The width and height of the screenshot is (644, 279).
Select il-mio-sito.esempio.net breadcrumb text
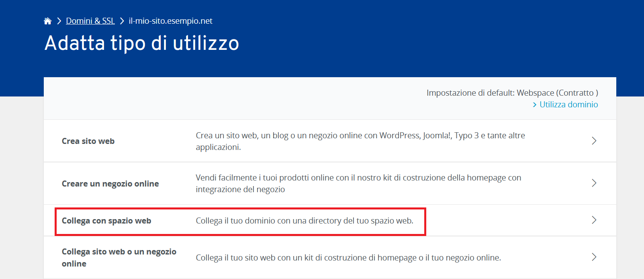tap(170, 21)
